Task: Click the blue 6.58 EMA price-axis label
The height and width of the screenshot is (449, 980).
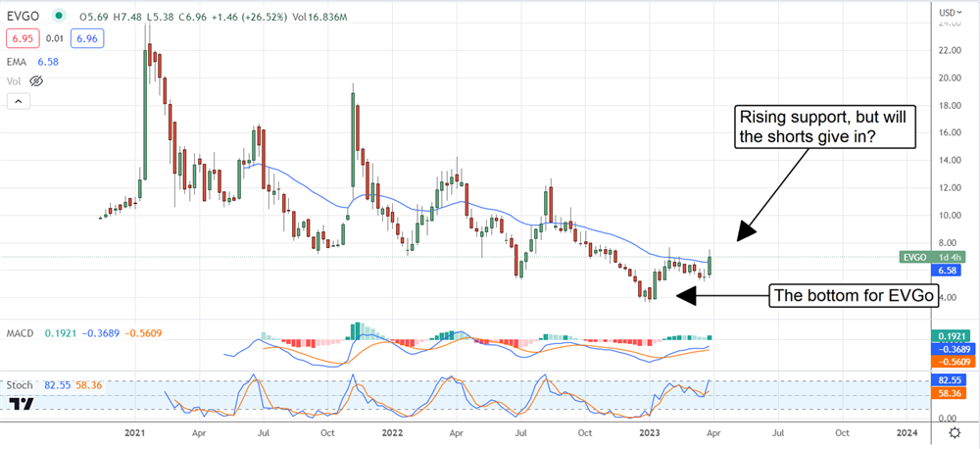Action: click(x=946, y=271)
